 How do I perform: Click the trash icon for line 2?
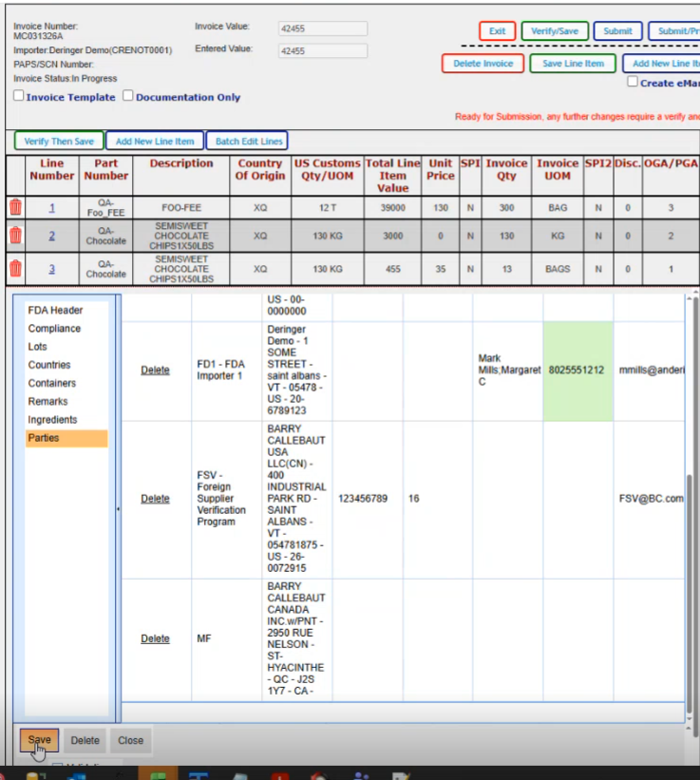pyautogui.click(x=15, y=236)
